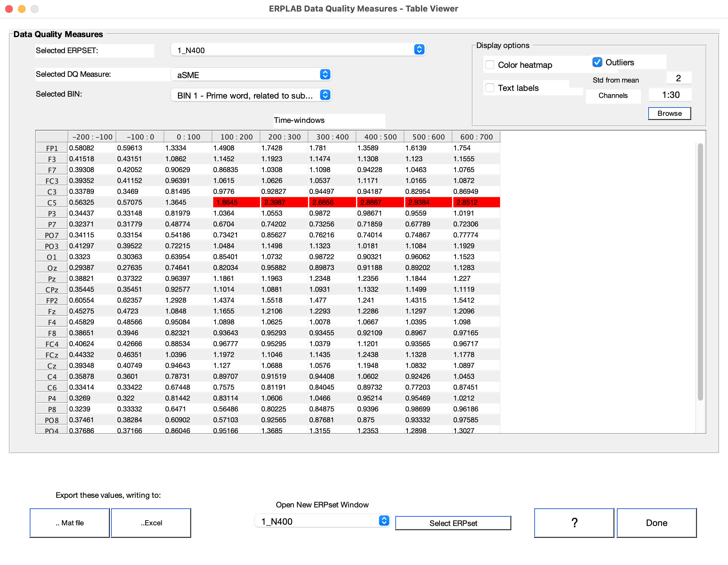Click the CPz row header
728x565 pixels.
coord(52,290)
